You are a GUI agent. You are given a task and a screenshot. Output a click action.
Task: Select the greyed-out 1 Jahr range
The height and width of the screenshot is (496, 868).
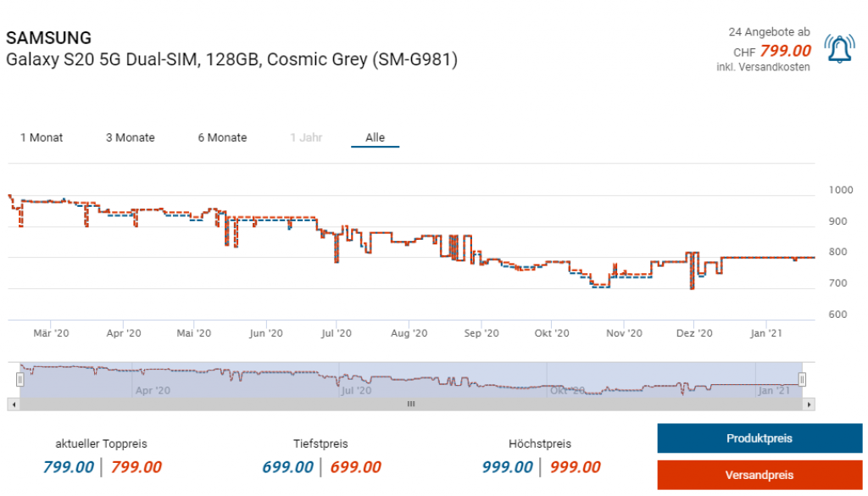coord(306,137)
